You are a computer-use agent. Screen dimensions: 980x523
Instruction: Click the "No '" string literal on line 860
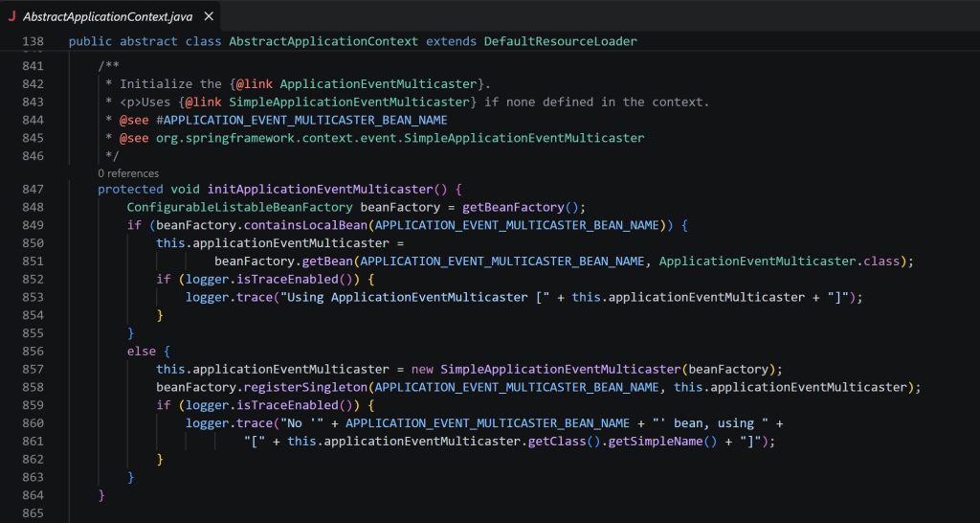(x=302, y=423)
